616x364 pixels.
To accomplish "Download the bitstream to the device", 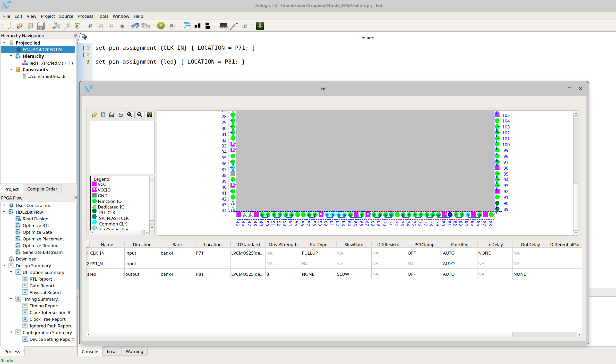I will click(260, 25).
